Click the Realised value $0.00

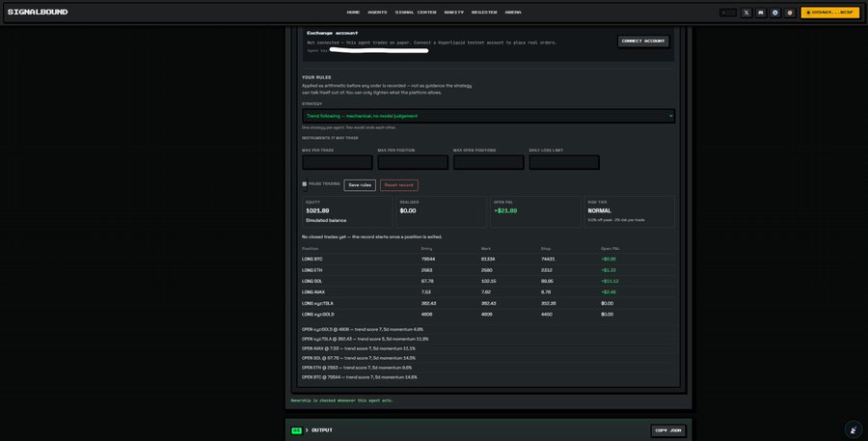click(408, 211)
